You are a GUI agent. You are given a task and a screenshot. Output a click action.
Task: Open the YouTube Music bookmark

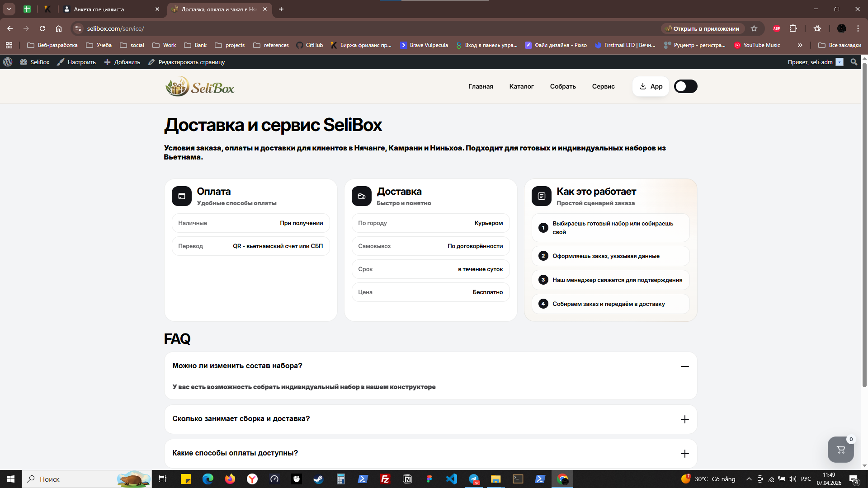[757, 45]
